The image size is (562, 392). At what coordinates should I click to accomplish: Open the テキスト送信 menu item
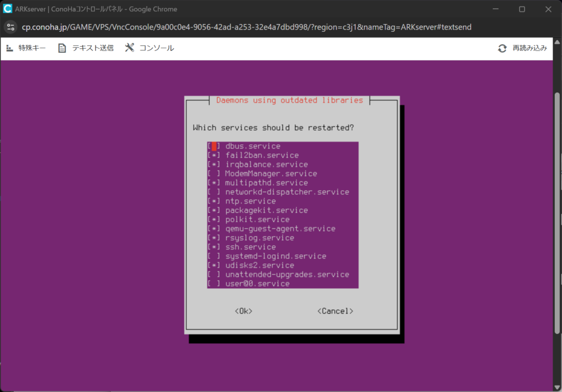point(93,48)
